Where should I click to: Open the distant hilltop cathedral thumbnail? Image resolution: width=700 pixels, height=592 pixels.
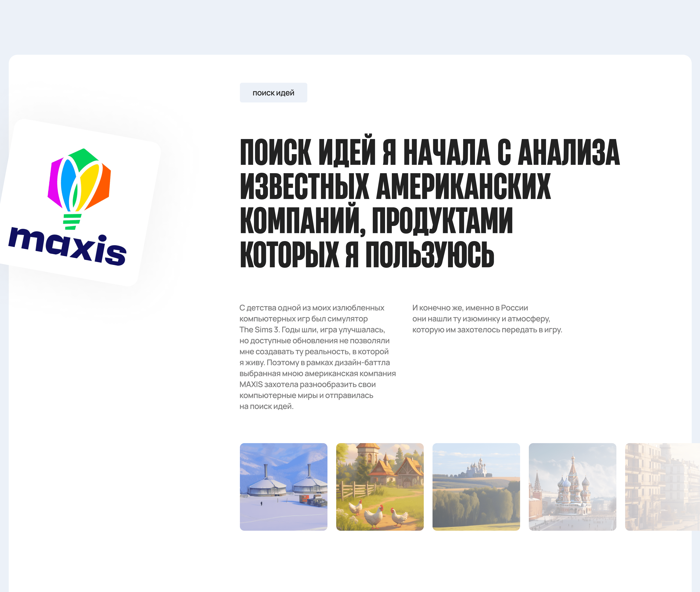pyautogui.click(x=476, y=487)
